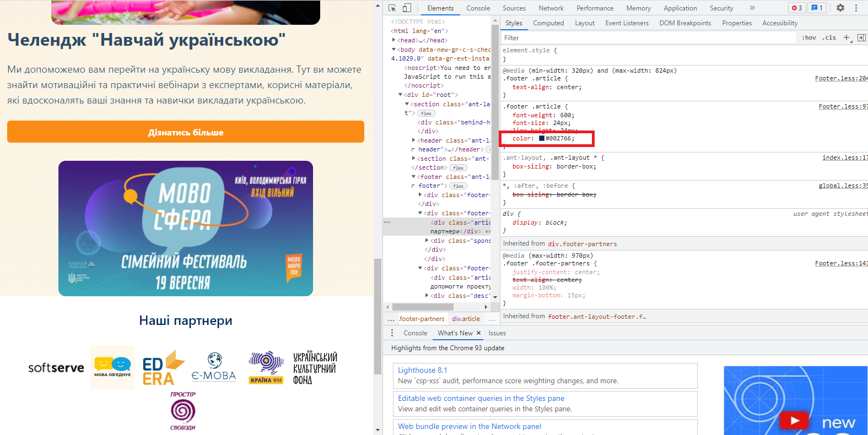Open Editable web container queries link
Image resolution: width=868 pixels, height=435 pixels.
pos(481,398)
